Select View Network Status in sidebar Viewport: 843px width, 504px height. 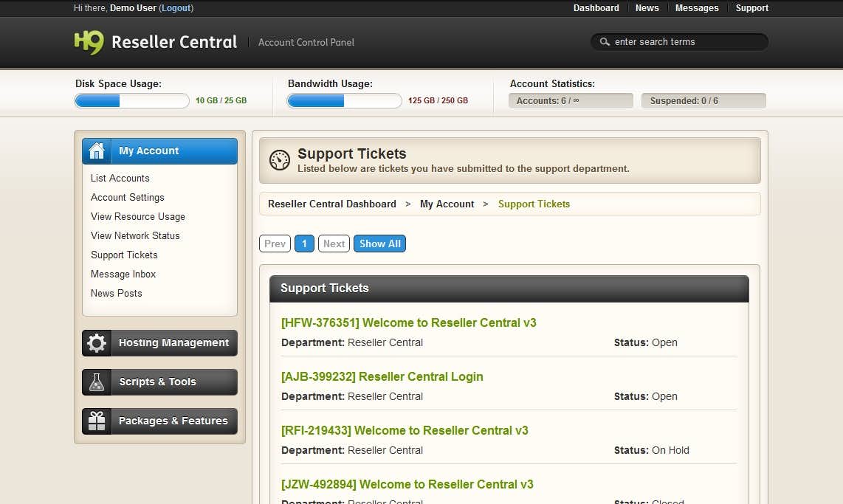(x=135, y=235)
